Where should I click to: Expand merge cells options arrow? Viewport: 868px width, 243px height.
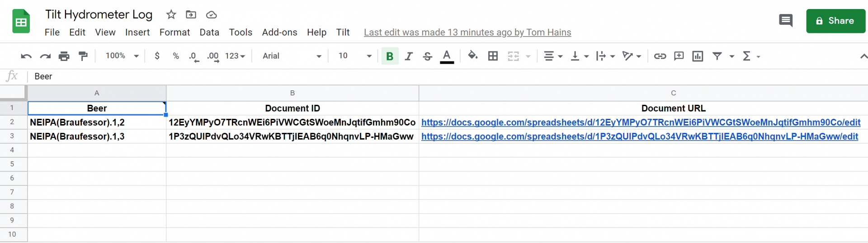pyautogui.click(x=528, y=56)
